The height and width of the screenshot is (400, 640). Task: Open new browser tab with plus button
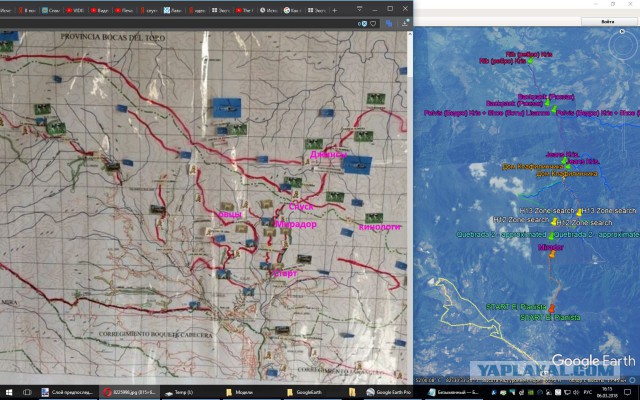pos(333,9)
